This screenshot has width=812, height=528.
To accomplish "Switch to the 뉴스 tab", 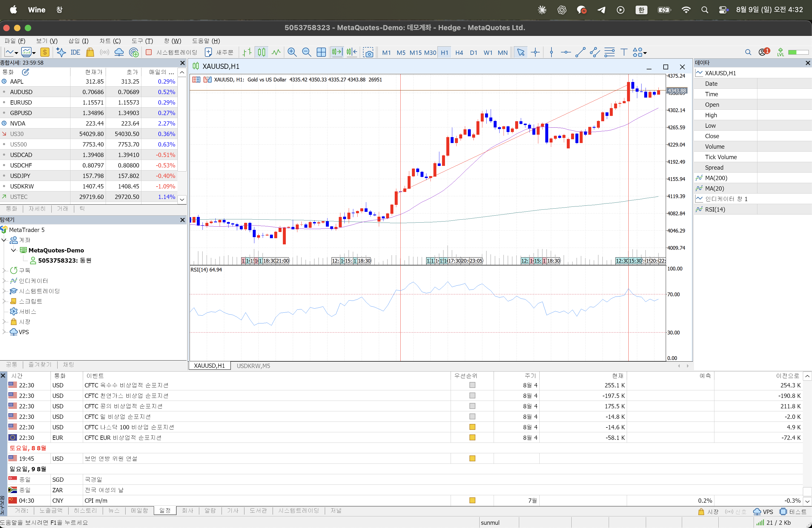I will point(114,511).
